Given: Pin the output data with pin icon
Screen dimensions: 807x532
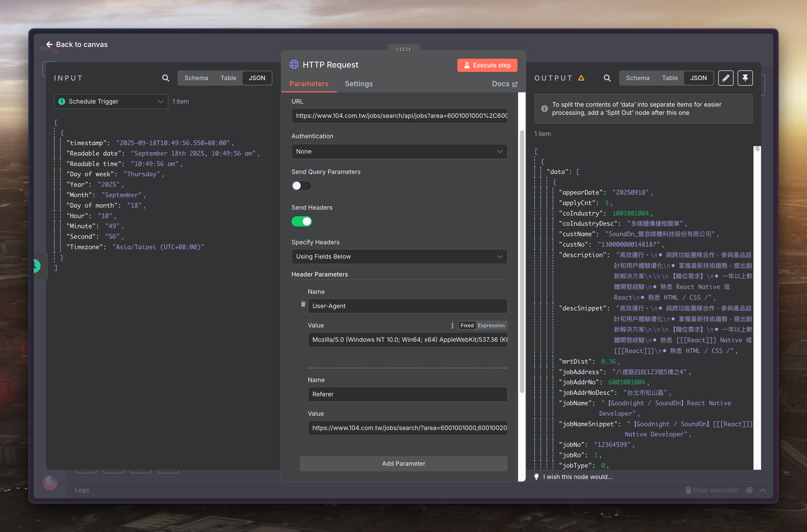Looking at the screenshot, I should (745, 78).
